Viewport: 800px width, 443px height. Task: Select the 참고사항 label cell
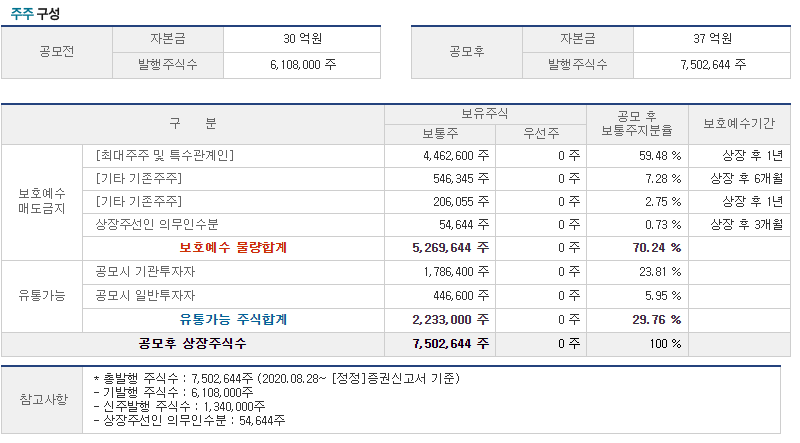(x=43, y=400)
